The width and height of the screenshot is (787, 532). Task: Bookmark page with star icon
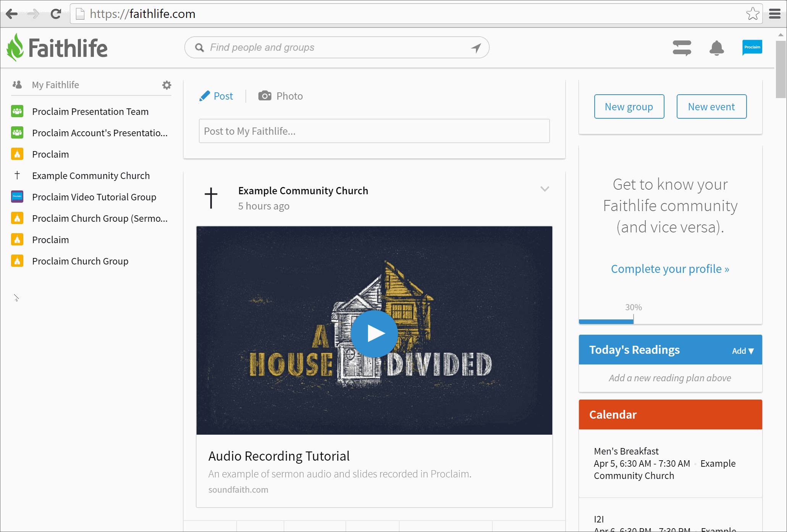click(x=753, y=14)
